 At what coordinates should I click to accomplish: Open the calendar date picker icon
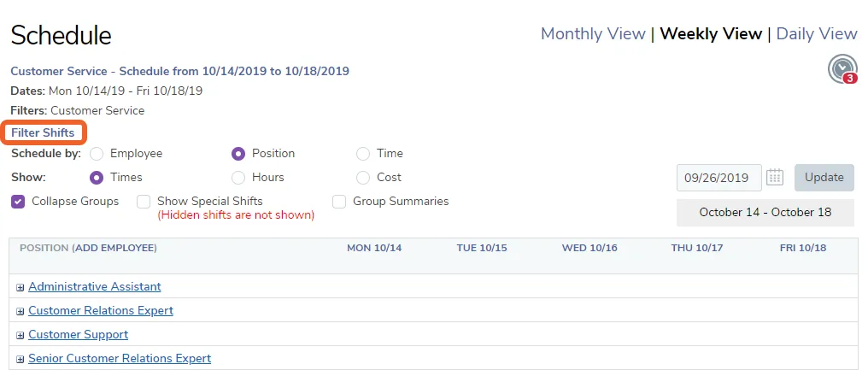(x=774, y=177)
